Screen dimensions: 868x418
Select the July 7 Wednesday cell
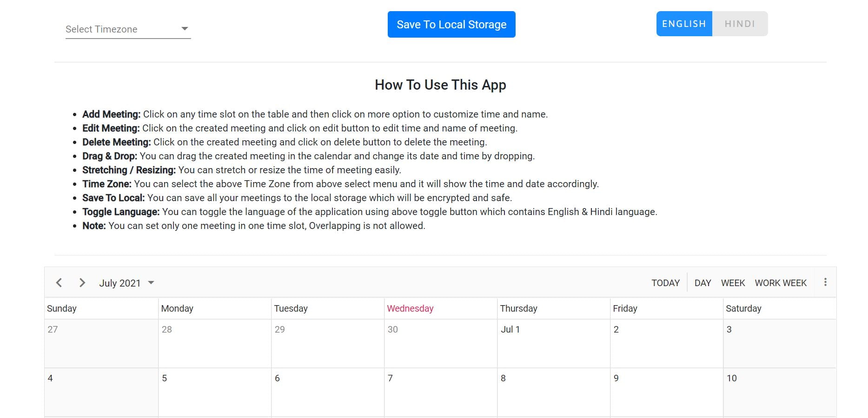[x=440, y=394]
